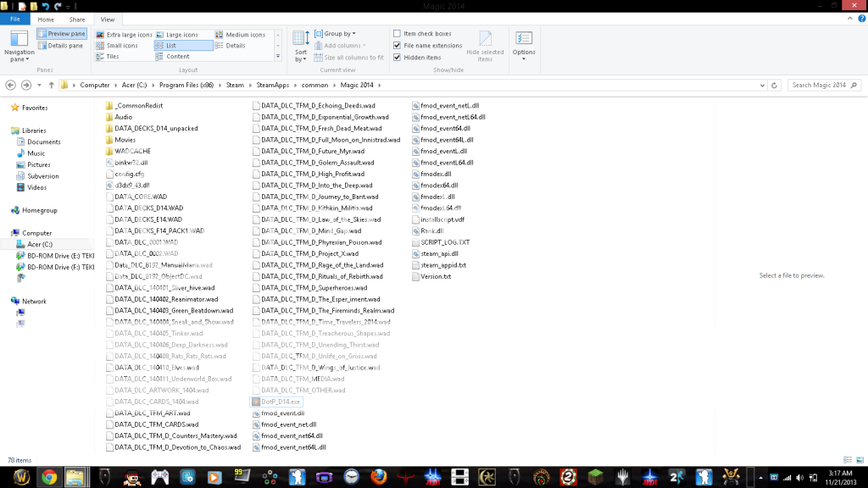Expand the layout gallery more arrow
Image resolution: width=868 pixels, height=488 pixels.
278,57
